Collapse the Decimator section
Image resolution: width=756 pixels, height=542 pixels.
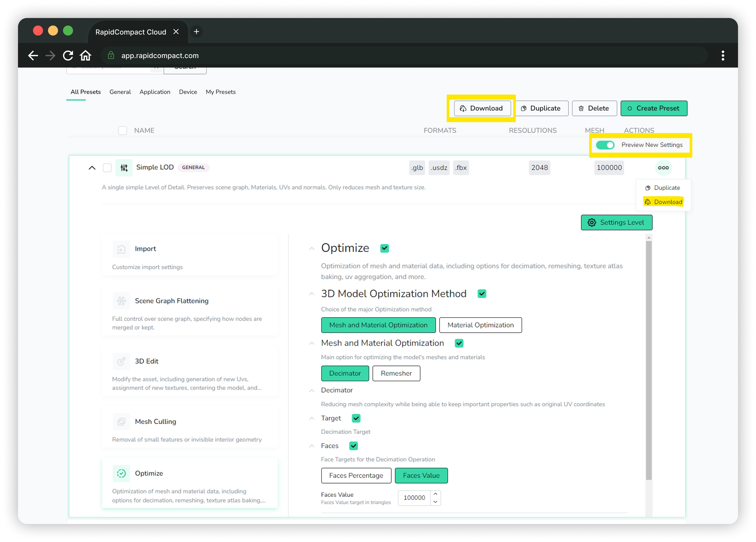coord(311,391)
